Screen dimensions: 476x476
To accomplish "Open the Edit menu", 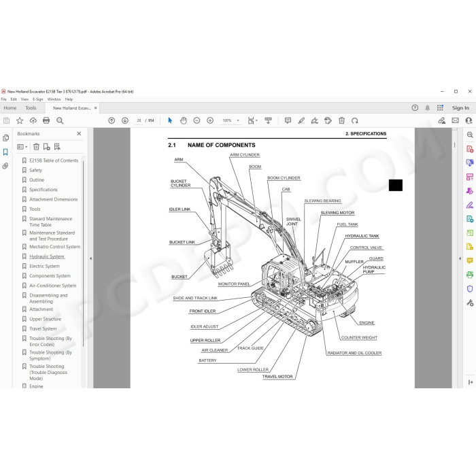I will point(14,99).
